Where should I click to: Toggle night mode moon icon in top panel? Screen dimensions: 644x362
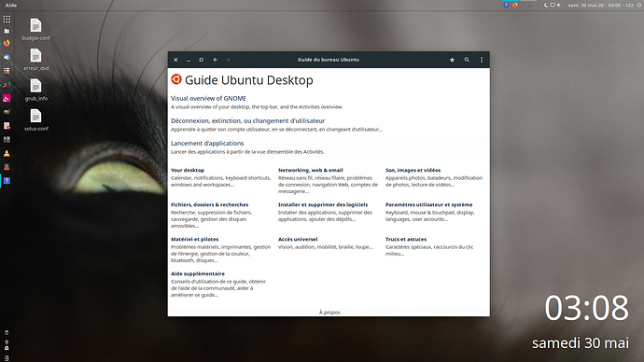point(546,5)
